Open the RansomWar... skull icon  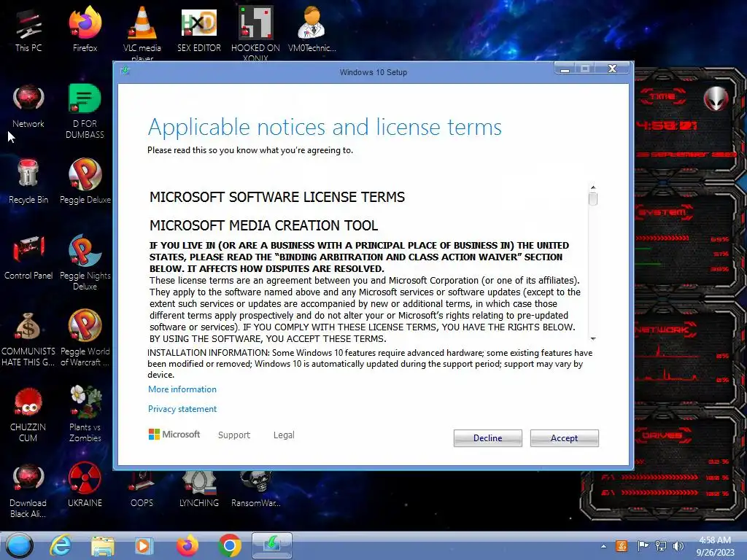[x=256, y=489]
